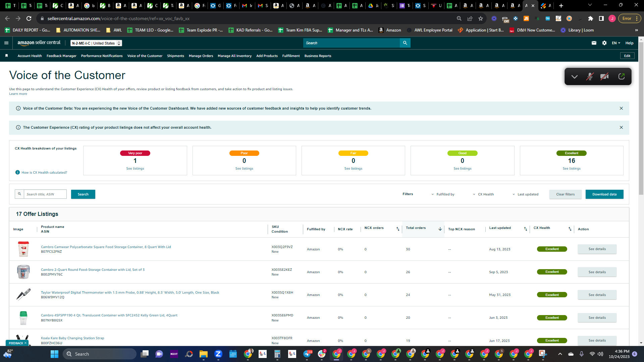The image size is (644, 362).
Task: Sort listings by CX Health
Action: tap(570, 229)
